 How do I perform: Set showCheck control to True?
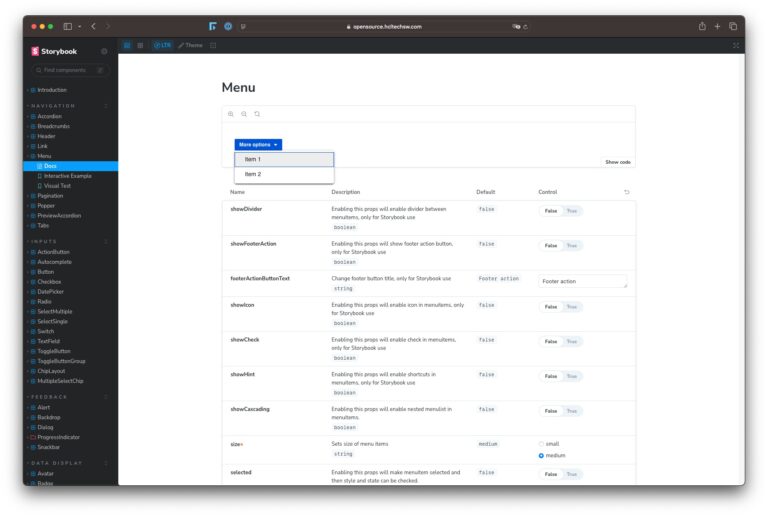(572, 342)
